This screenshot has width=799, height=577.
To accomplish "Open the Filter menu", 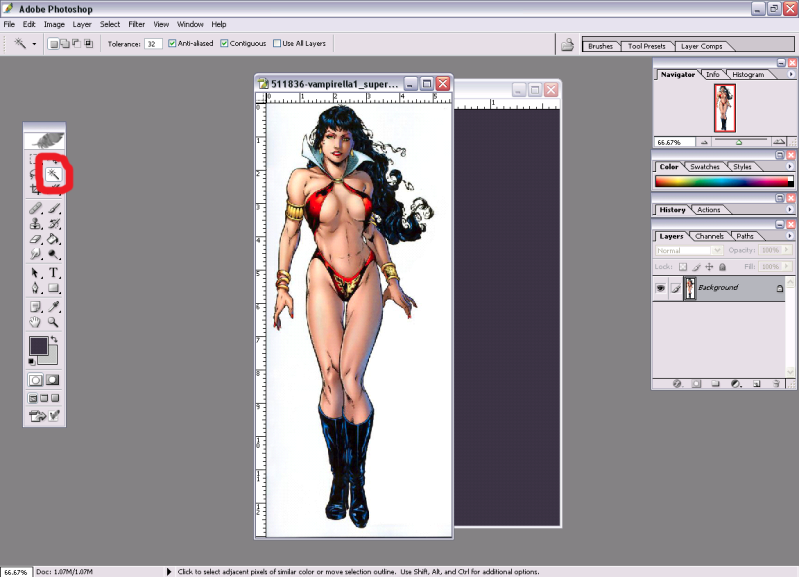I will tap(137, 24).
